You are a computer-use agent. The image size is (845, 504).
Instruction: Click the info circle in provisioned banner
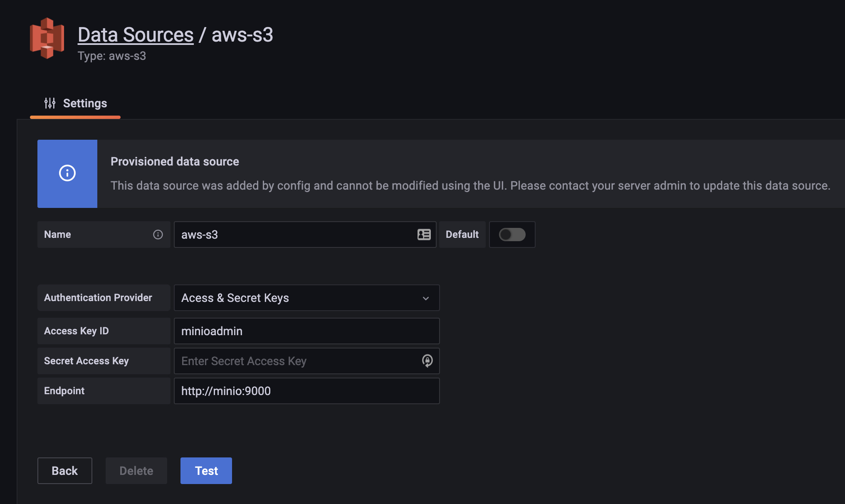67,173
